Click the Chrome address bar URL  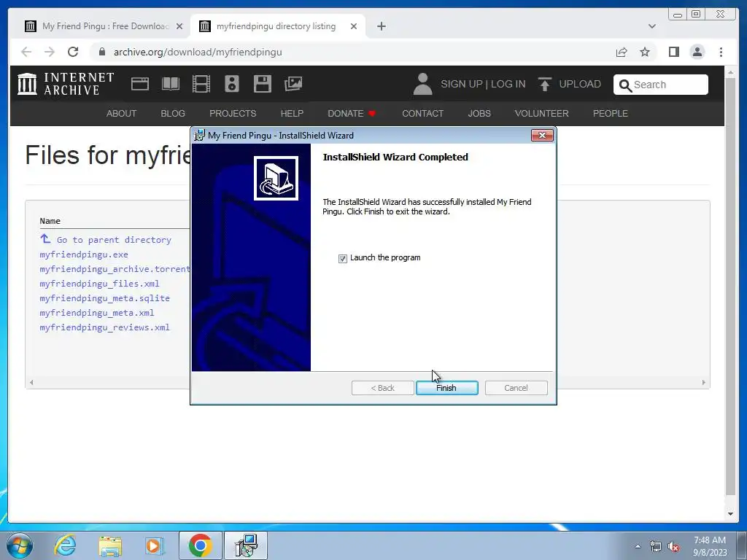(x=198, y=52)
